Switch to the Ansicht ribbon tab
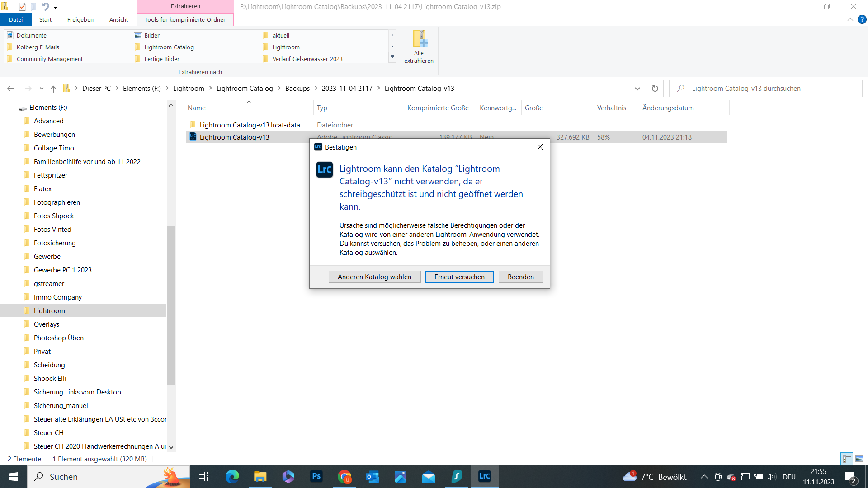Screen dimensions: 868x488 pyautogui.click(x=118, y=19)
